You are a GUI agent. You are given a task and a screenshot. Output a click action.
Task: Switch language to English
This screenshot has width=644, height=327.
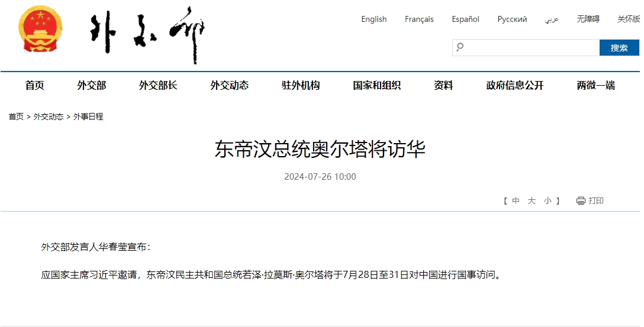pos(373,19)
